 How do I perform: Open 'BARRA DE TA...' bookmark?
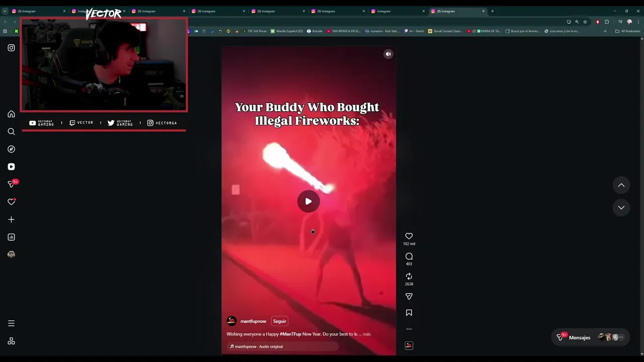tap(484, 31)
